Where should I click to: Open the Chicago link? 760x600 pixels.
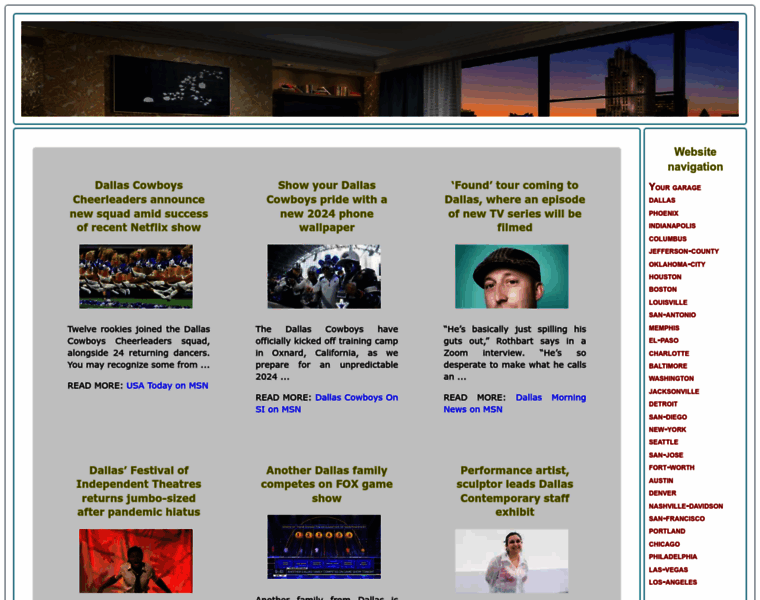coord(664,545)
